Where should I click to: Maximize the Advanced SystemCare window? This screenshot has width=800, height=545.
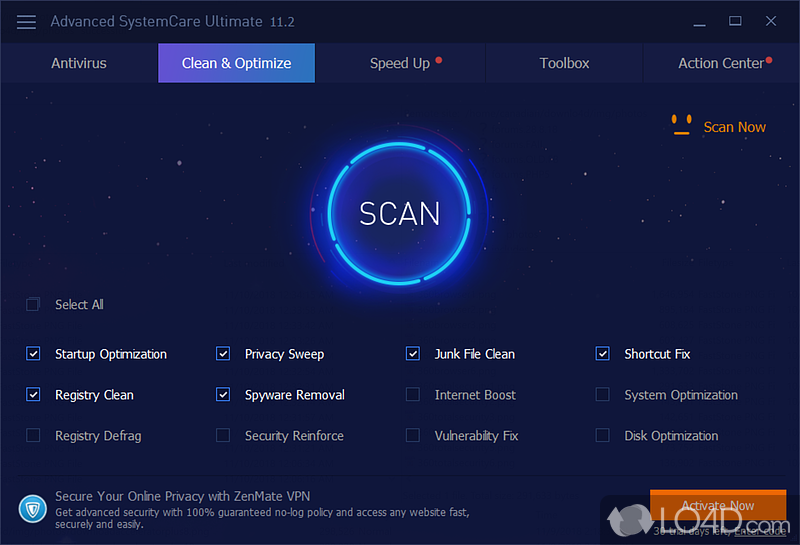[735, 21]
